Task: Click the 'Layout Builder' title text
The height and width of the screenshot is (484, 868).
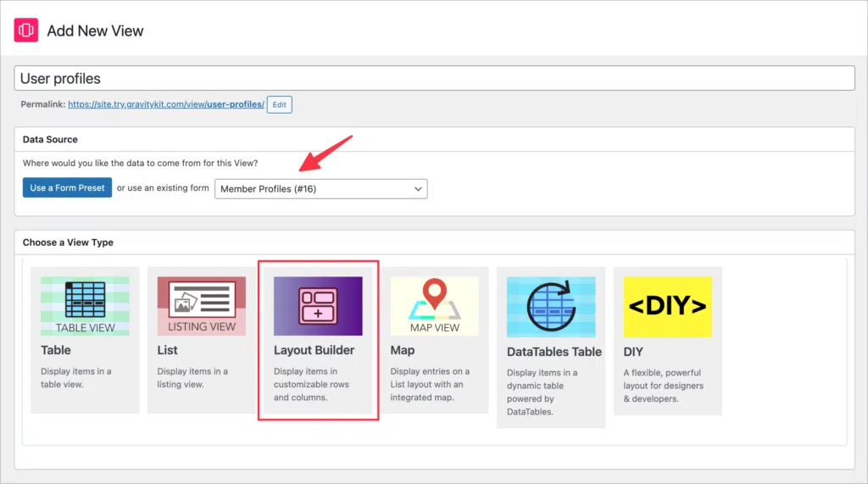Action: pos(314,350)
